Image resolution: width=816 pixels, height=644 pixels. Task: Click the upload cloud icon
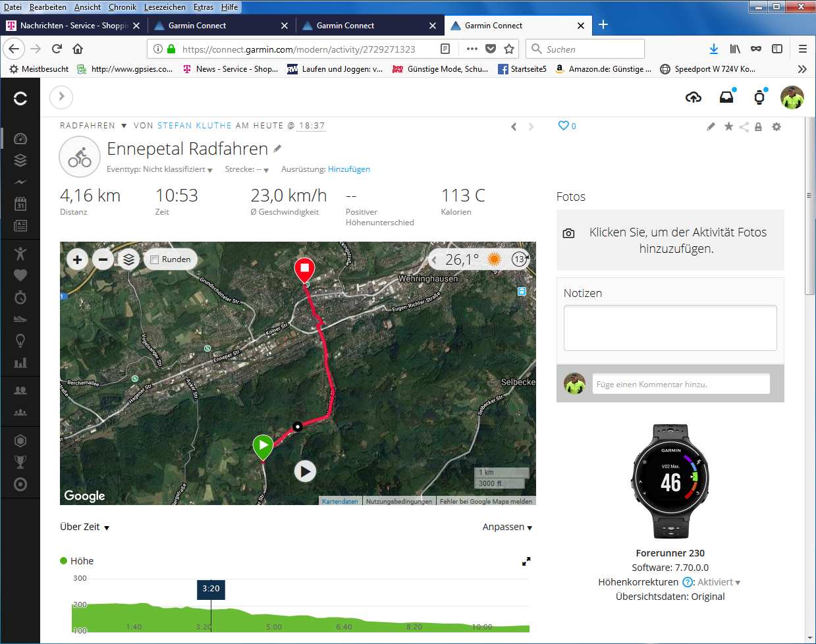[693, 97]
